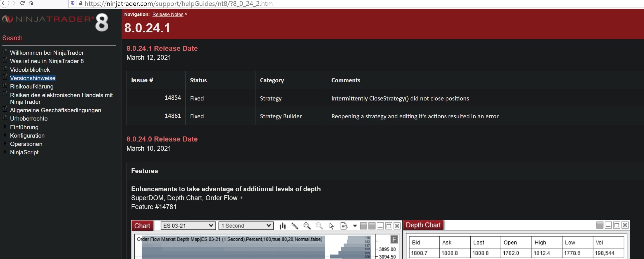Click the browser forward arrow

(x=13, y=3)
